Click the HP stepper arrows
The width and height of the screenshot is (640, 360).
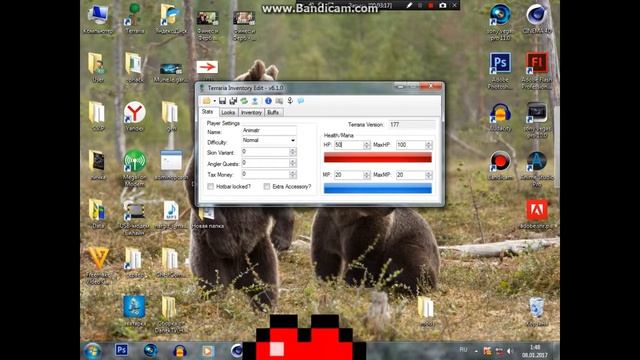tap(367, 145)
